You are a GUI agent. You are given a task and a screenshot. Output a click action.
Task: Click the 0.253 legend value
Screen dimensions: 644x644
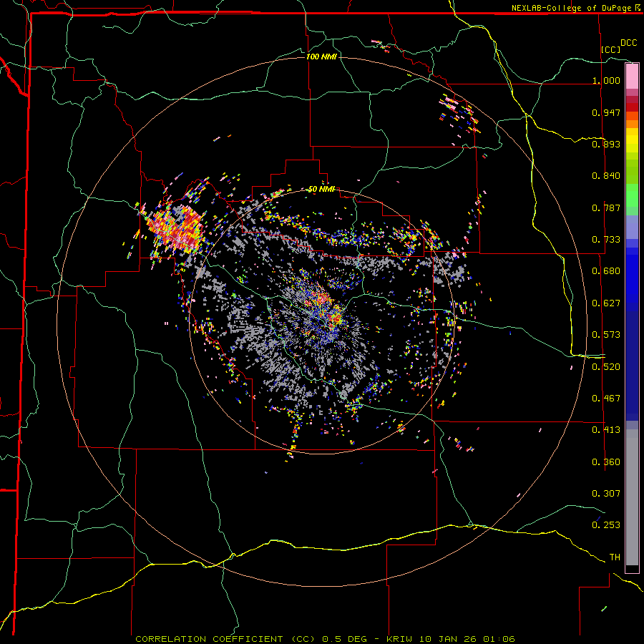[606, 525]
